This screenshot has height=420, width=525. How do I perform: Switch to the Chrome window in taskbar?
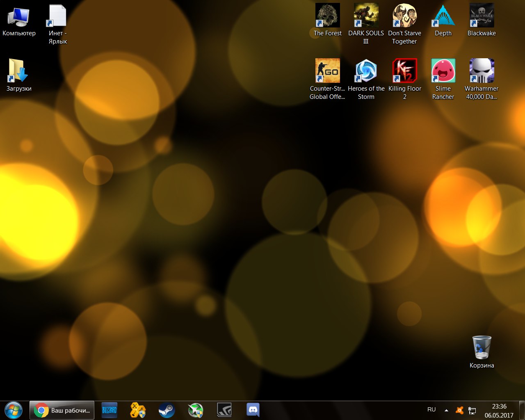coord(62,410)
